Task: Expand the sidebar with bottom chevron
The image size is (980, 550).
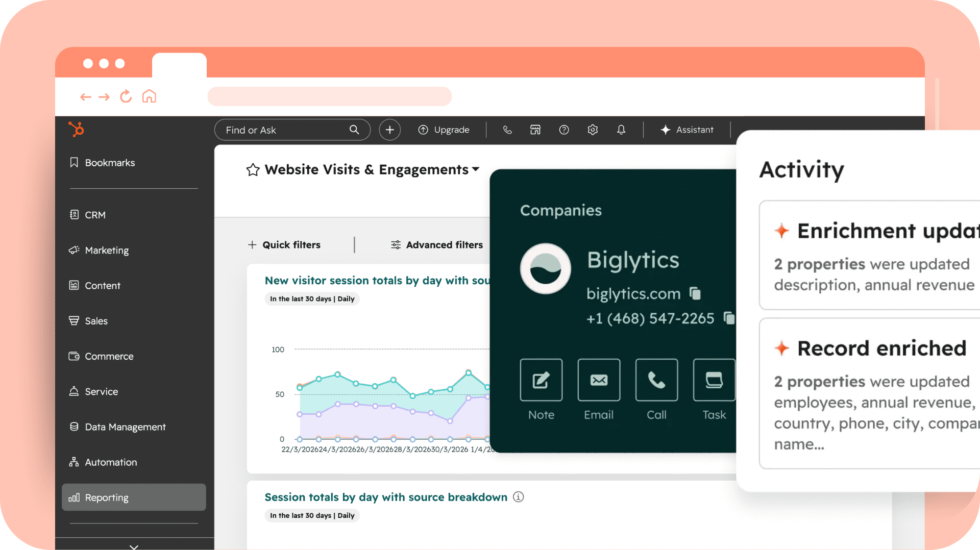Action: [x=134, y=546]
